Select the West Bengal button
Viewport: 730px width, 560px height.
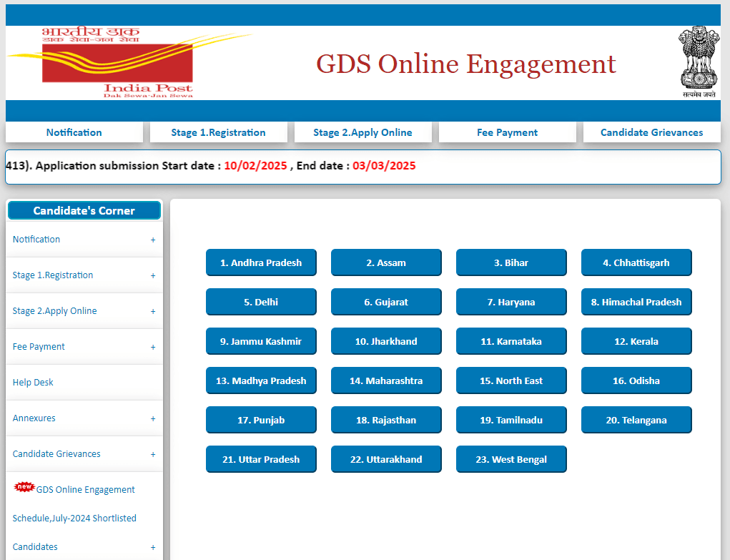[511, 459]
